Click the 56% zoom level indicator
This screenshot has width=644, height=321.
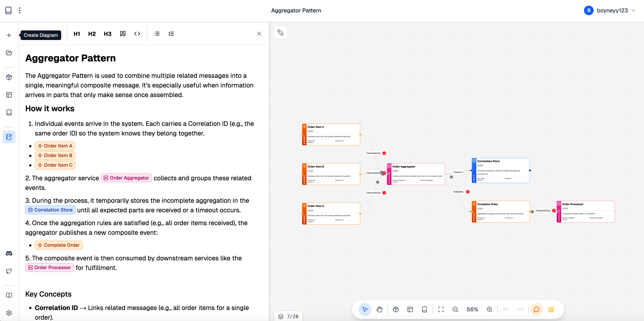coord(472,309)
